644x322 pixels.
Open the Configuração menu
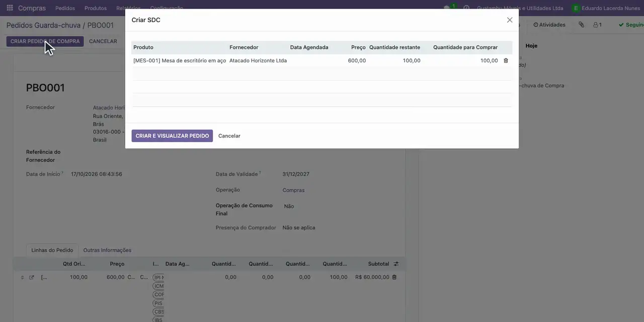[x=167, y=8]
